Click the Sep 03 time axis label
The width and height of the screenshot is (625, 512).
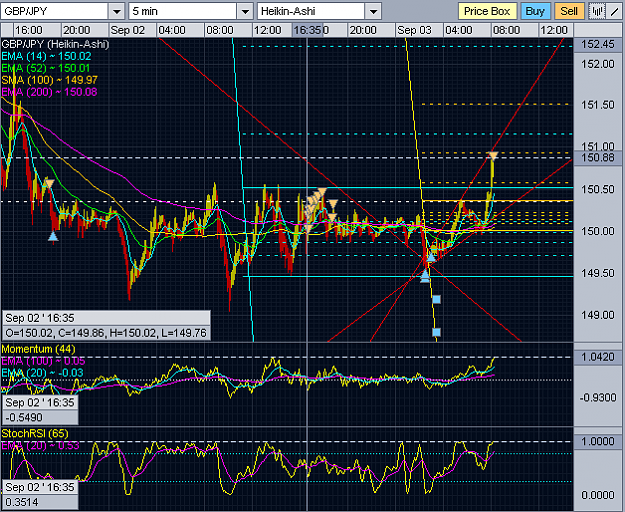pos(415,30)
